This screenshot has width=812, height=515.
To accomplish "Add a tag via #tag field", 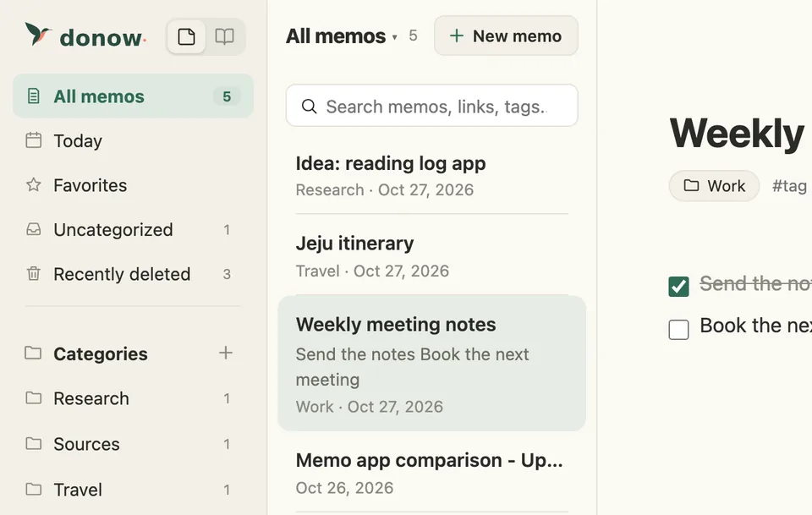I will 789,186.
